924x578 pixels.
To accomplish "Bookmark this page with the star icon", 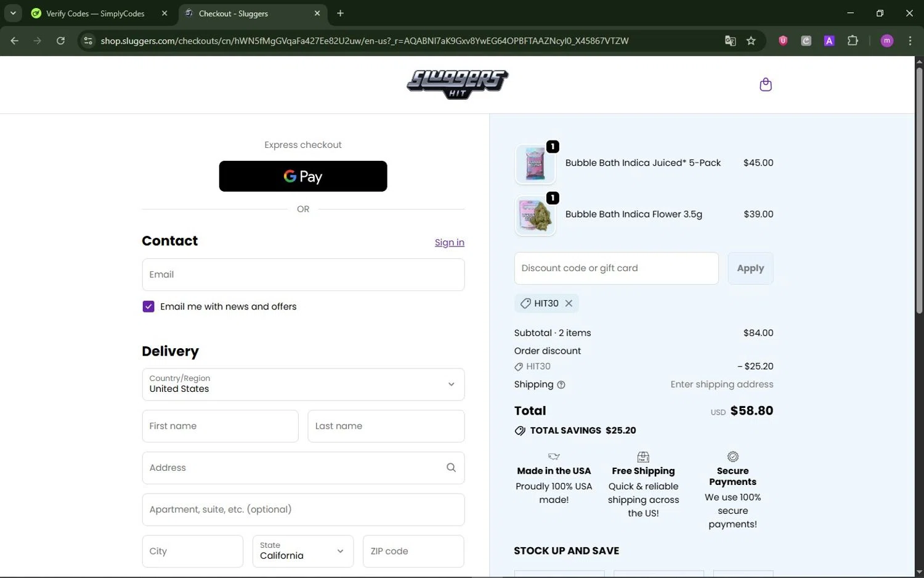I will click(x=751, y=41).
